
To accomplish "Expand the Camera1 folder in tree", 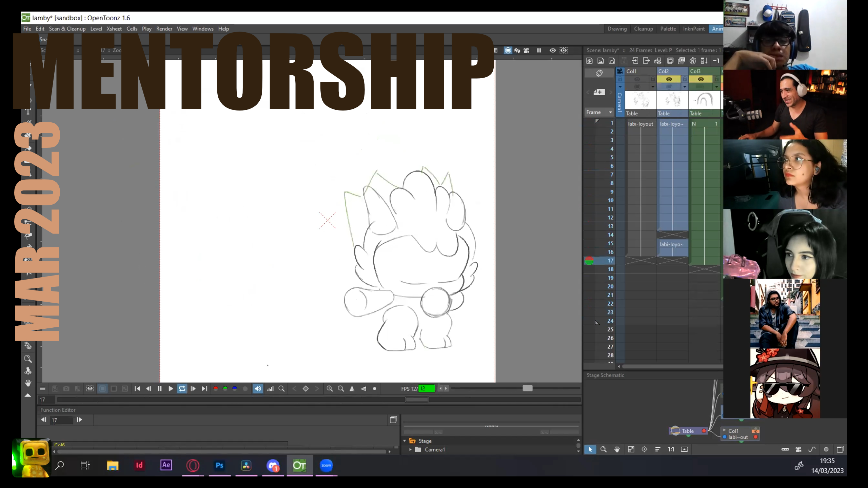I will click(410, 449).
